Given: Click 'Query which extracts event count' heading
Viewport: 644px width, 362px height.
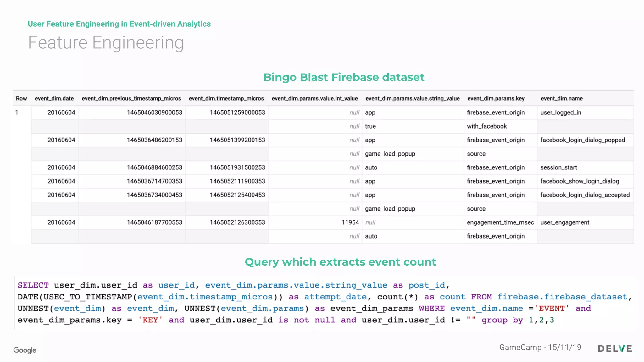Looking at the screenshot, I should (x=340, y=262).
